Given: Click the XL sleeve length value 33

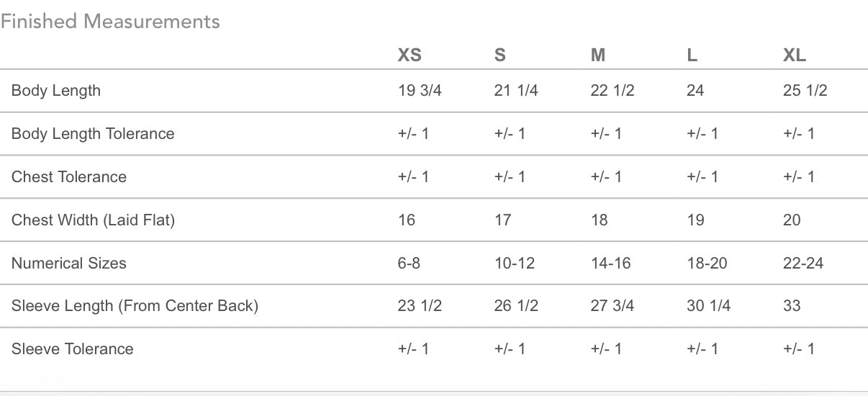Looking at the screenshot, I should [x=792, y=306].
